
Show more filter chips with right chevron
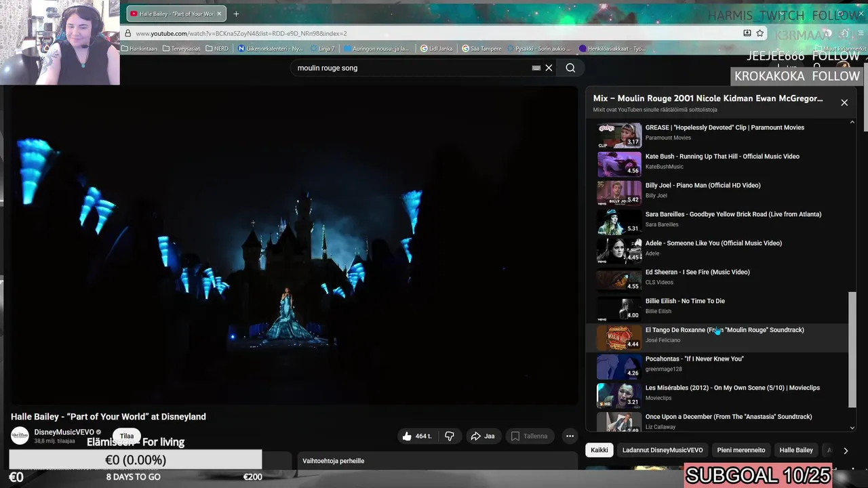pyautogui.click(x=846, y=451)
